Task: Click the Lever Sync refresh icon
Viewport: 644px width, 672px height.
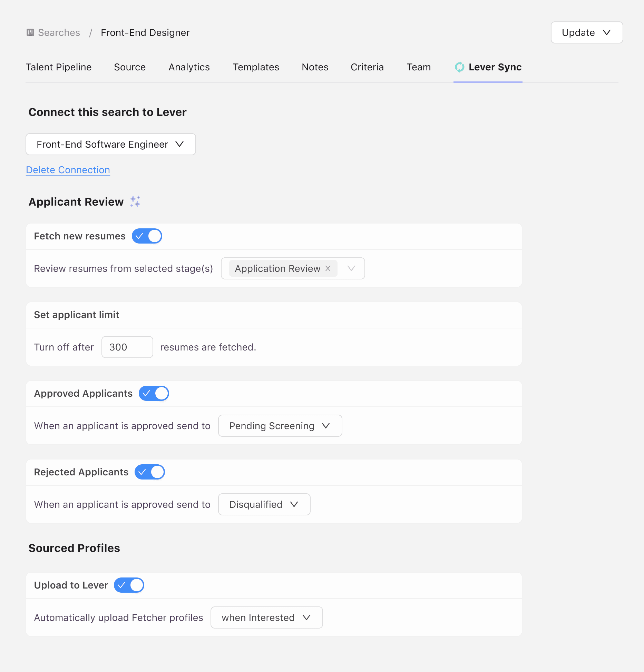Action: click(x=459, y=67)
